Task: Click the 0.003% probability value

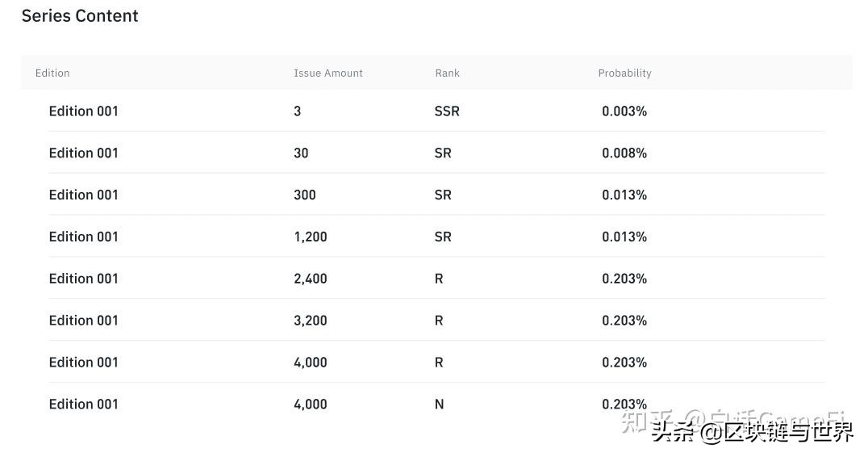Action: tap(624, 111)
